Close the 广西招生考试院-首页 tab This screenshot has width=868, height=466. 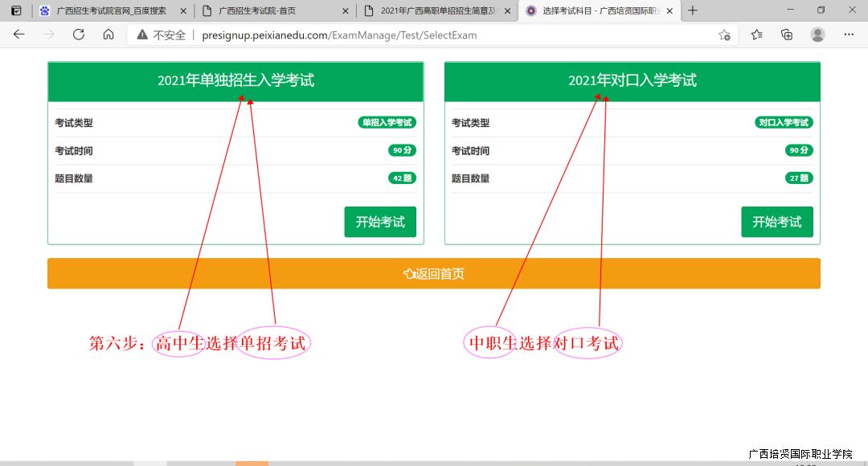pyautogui.click(x=346, y=10)
